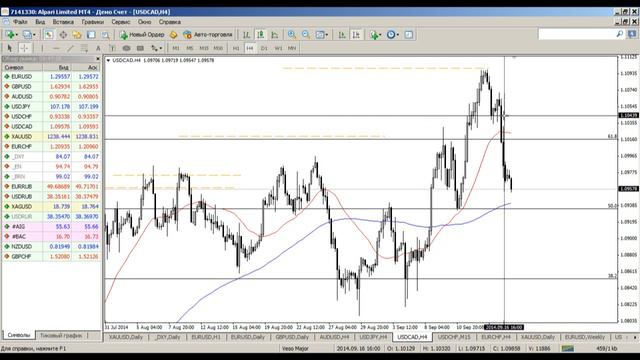Toggle the crosshair cursor mode
The width and height of the screenshot is (640, 360).
(x=24, y=48)
